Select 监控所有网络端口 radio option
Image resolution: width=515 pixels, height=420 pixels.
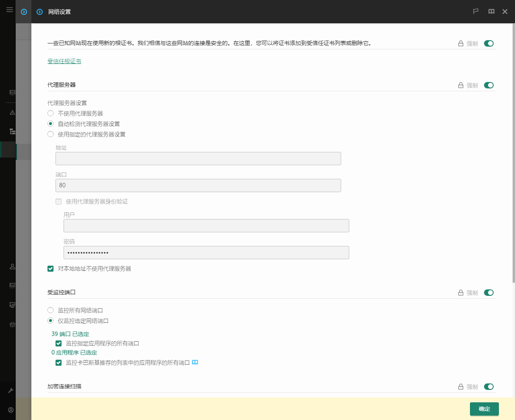[50, 310]
